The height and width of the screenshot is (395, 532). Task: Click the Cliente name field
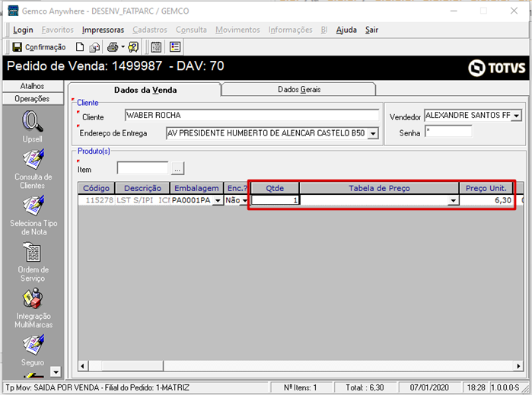(x=252, y=115)
